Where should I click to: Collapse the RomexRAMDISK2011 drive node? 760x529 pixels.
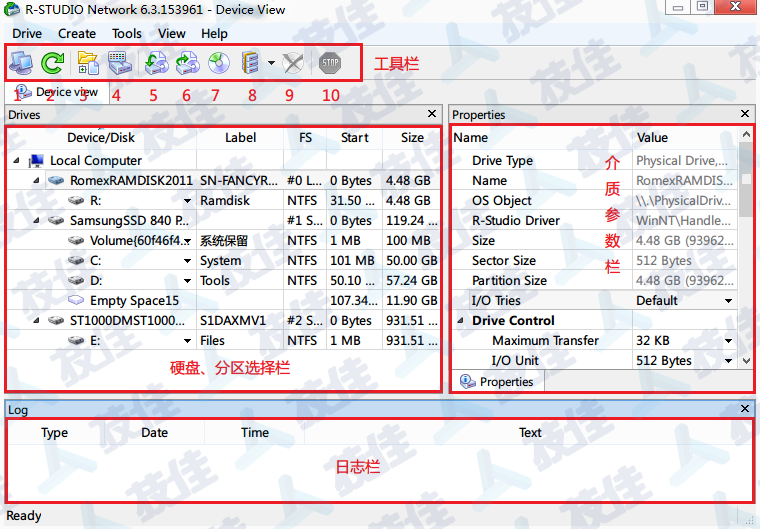36,180
